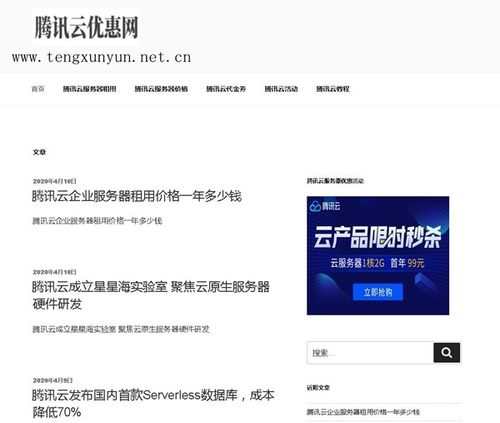Go to the 首页 menu item

tap(38, 89)
